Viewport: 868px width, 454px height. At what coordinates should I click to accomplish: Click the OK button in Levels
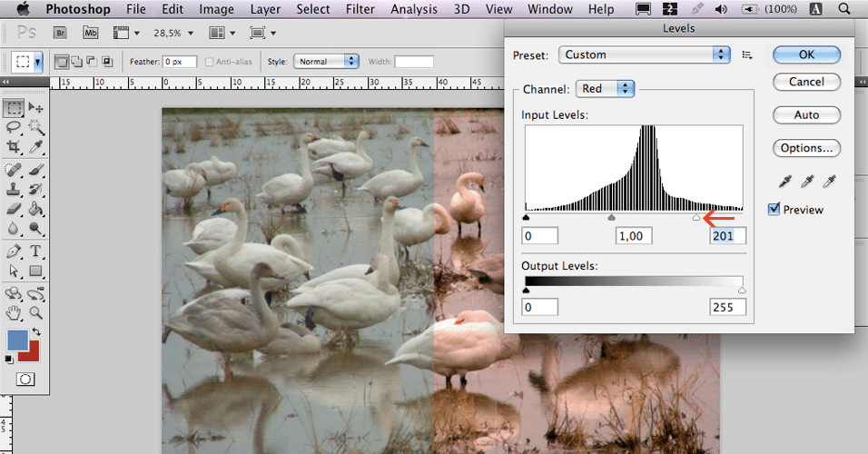click(806, 54)
